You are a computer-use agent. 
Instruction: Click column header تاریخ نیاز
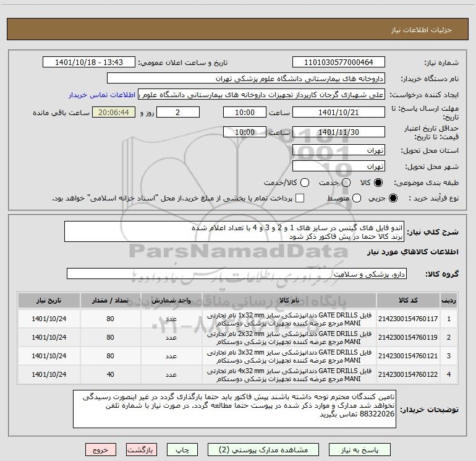pos(49,300)
